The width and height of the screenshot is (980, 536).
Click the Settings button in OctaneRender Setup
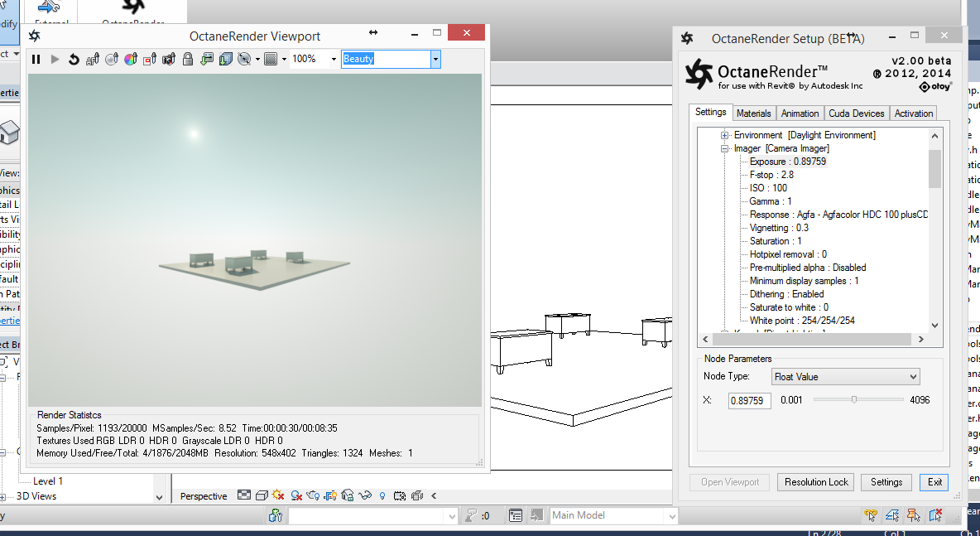(886, 482)
